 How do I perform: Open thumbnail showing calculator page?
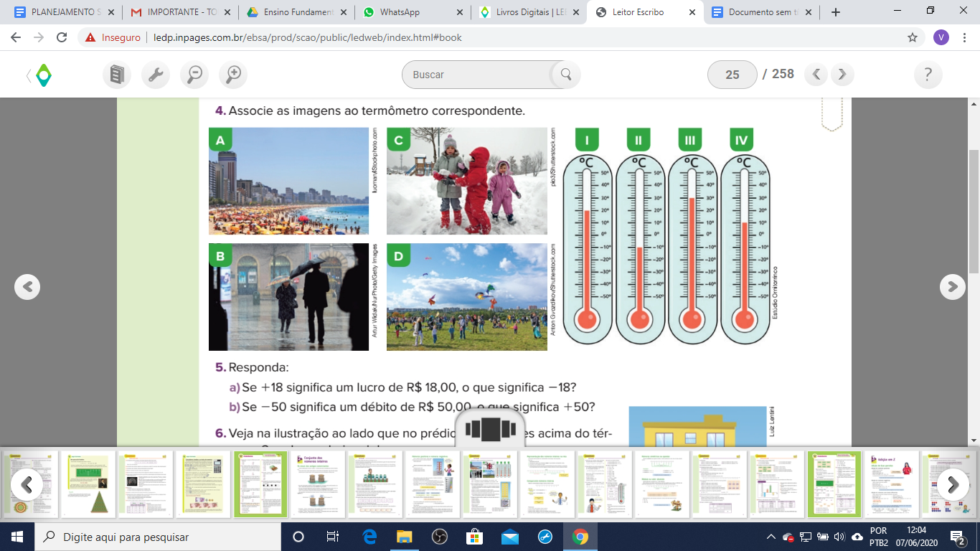coord(202,485)
